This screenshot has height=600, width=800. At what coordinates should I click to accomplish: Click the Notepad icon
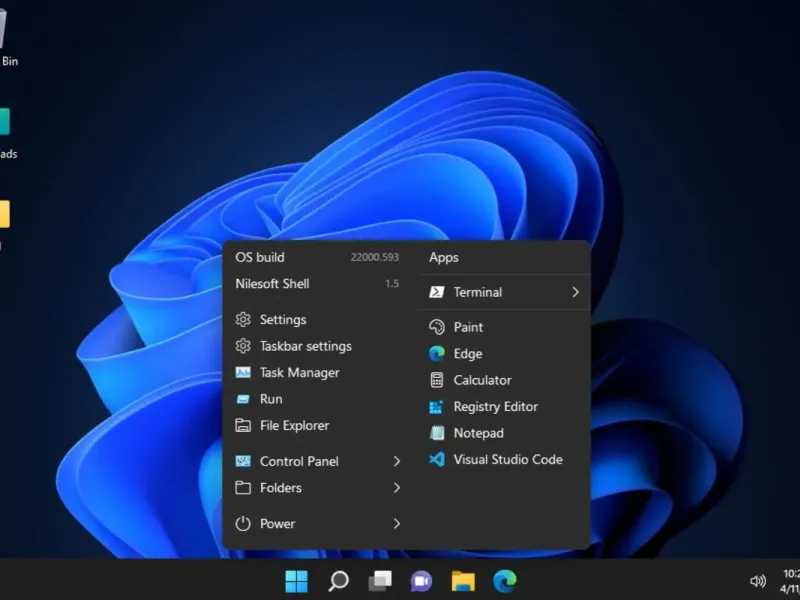(437, 433)
